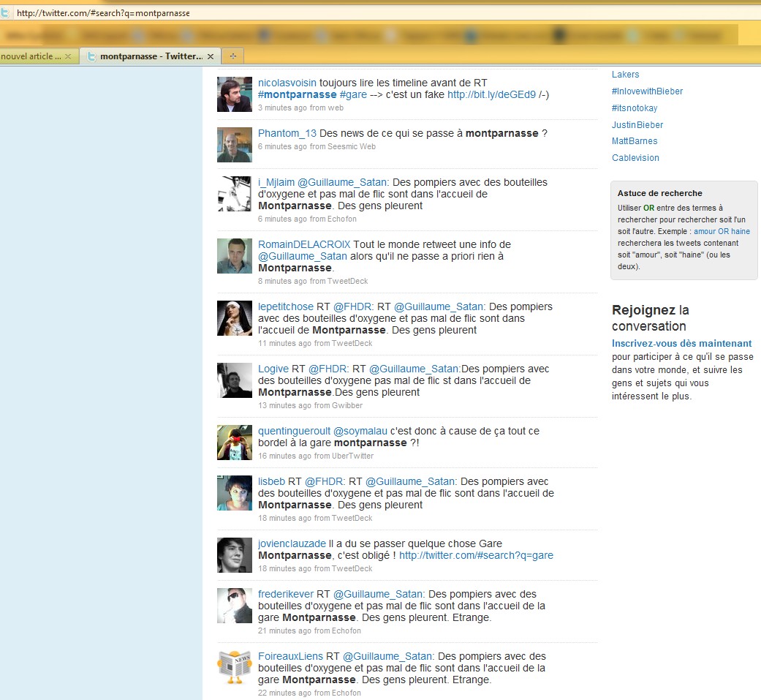
Task: Click lepetitchose's avatar thumbnail
Action: 235,318
